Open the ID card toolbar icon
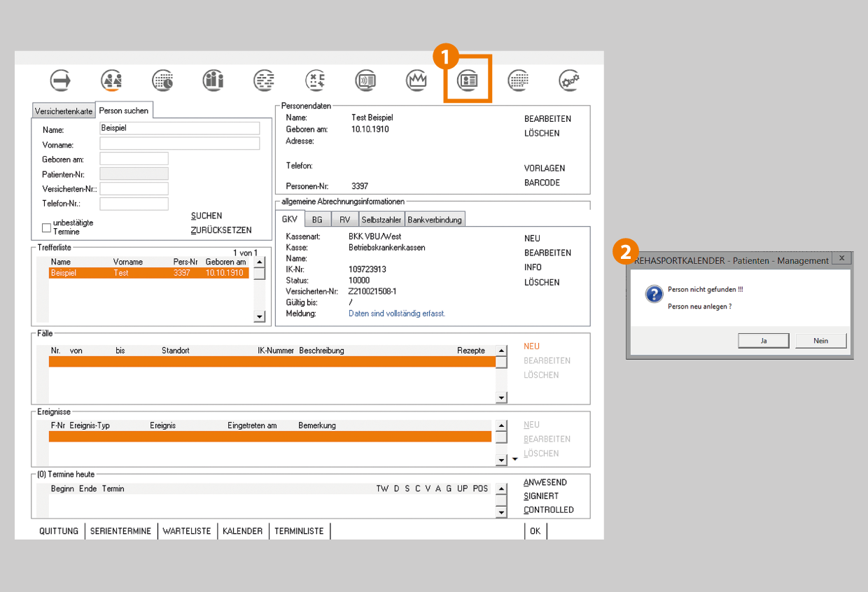Viewport: 868px width, 592px height. (x=468, y=80)
